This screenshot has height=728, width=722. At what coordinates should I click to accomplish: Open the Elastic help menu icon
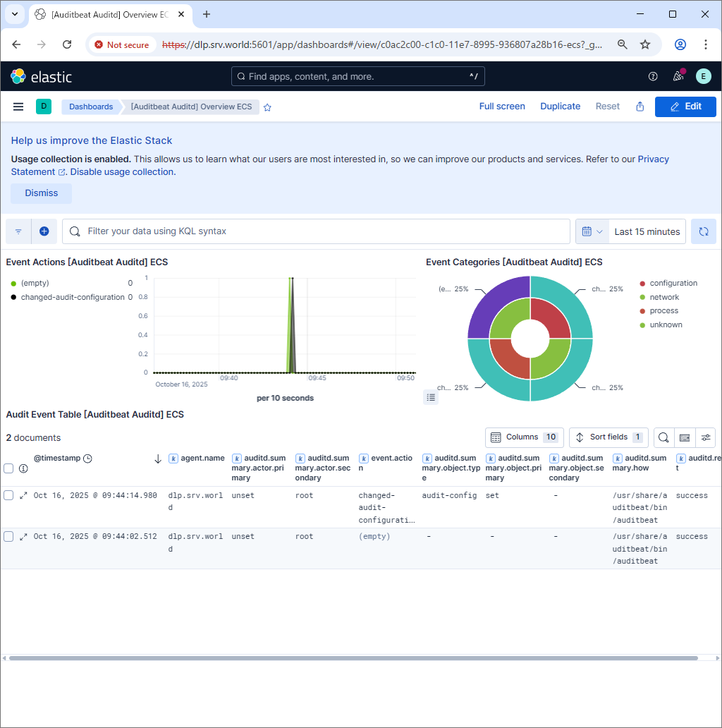pyautogui.click(x=653, y=76)
